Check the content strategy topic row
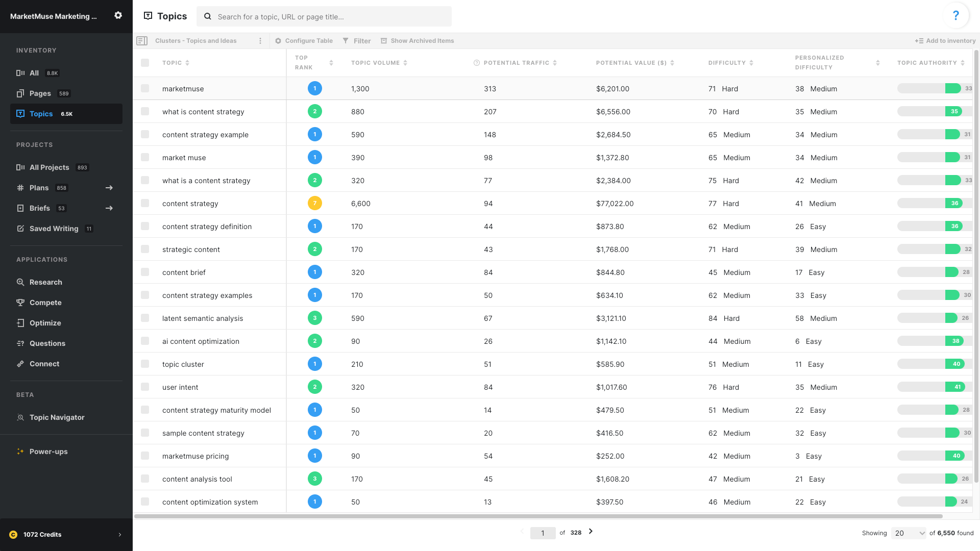 144,203
